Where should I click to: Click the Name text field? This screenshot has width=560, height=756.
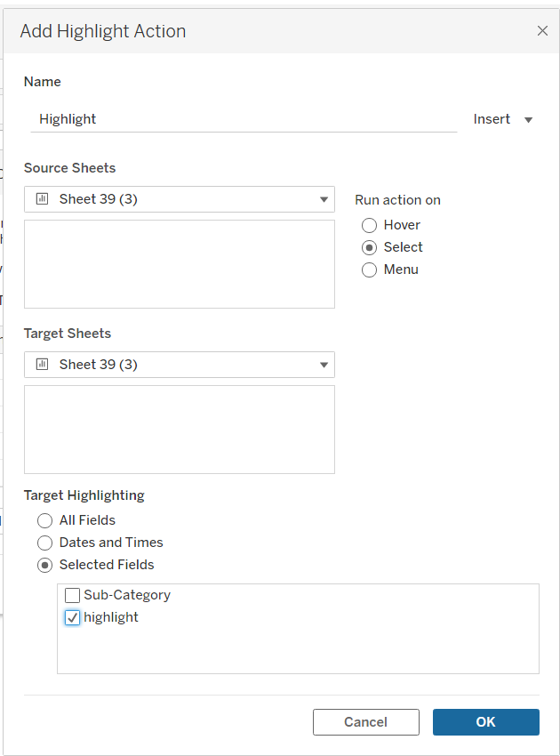(x=244, y=119)
